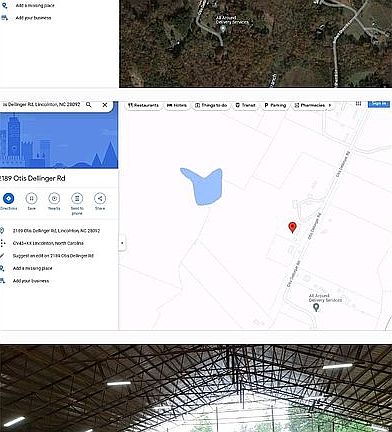Image resolution: width=392 pixels, height=432 pixels.
Task: Click the search magnifier icon
Action: pos(89,105)
